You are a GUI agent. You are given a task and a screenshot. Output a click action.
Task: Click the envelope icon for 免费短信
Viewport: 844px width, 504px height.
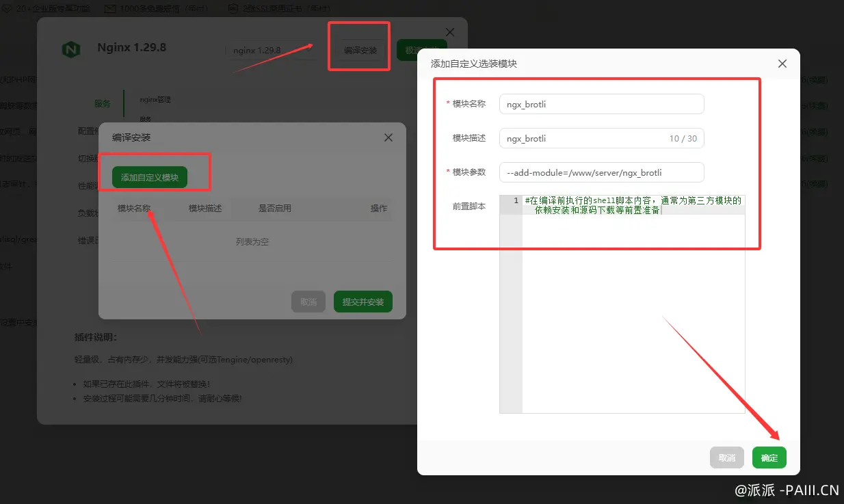110,9
